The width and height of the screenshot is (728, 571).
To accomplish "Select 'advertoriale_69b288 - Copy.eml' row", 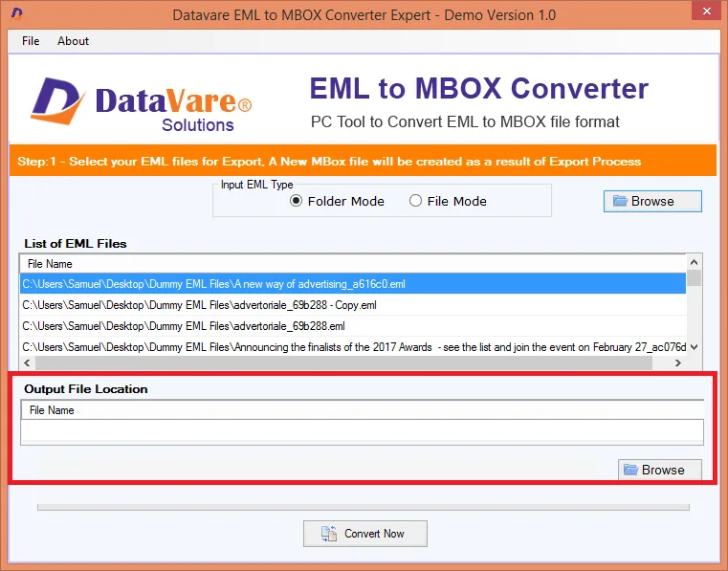I will pos(353,305).
